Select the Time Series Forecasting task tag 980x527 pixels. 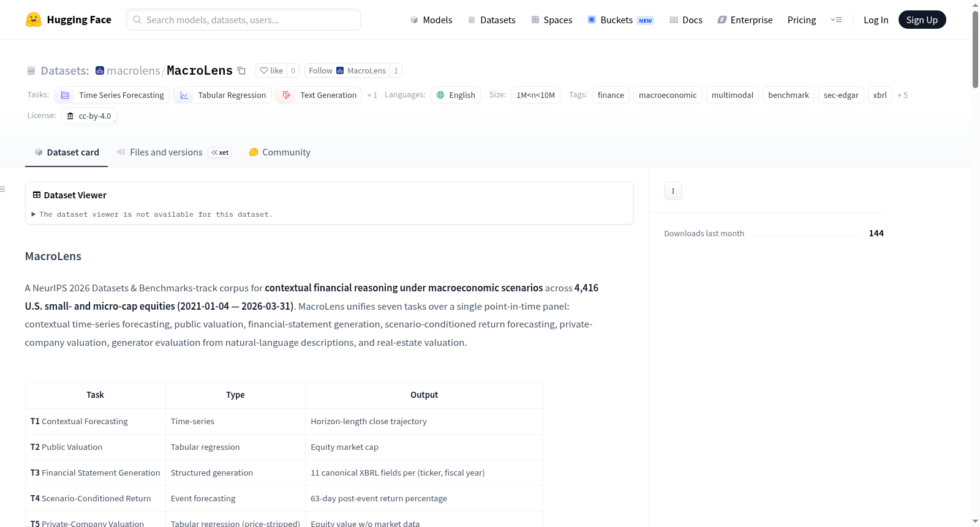click(x=112, y=95)
